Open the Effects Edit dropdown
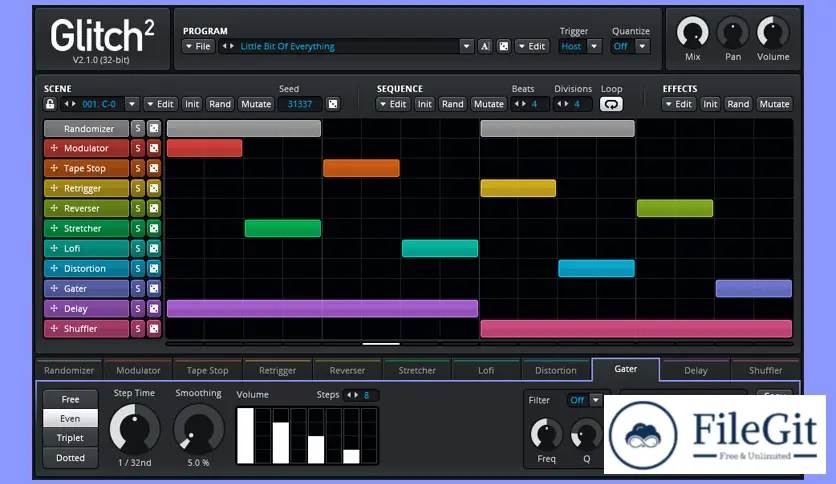 click(x=679, y=104)
